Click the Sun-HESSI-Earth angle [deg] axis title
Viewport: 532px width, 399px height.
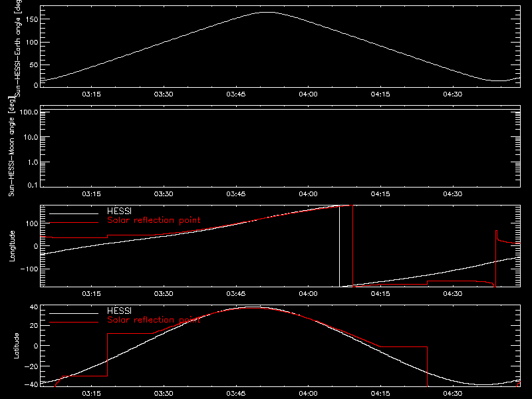[18, 48]
